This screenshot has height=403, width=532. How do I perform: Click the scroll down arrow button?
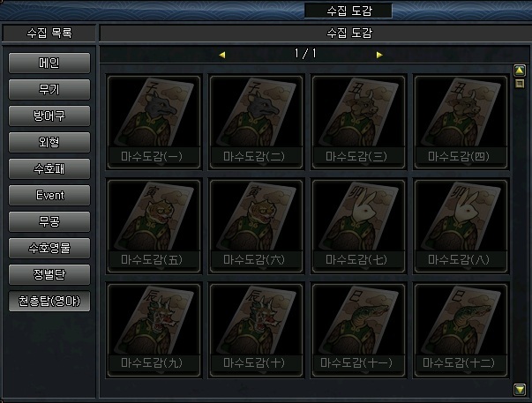coord(520,390)
